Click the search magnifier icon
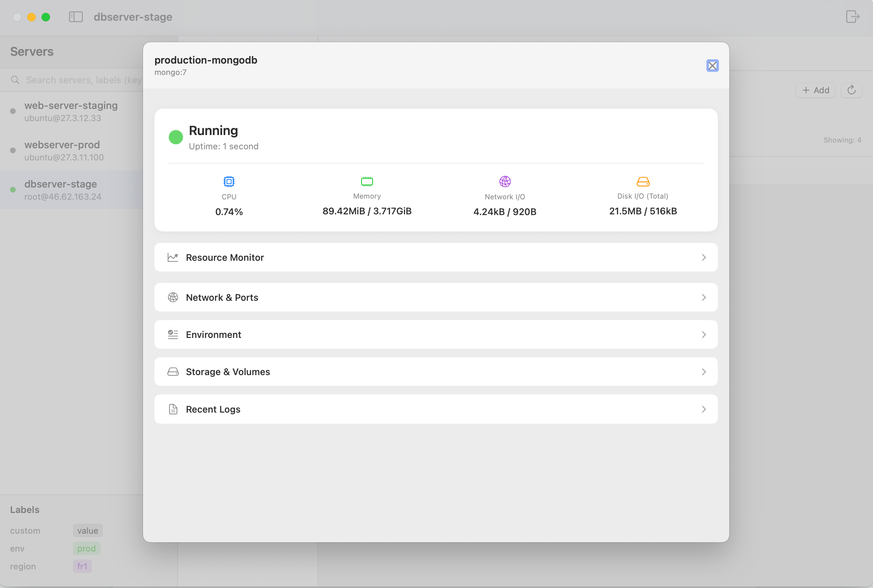This screenshot has height=588, width=873. click(x=15, y=80)
